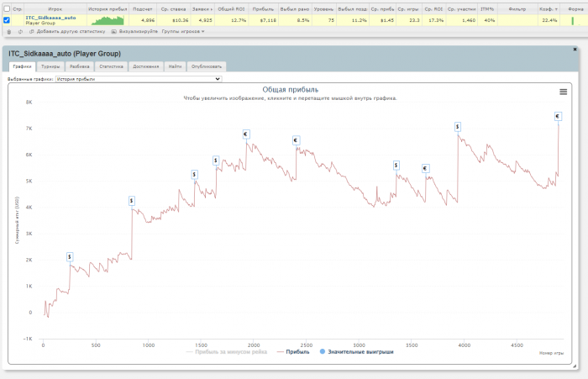This screenshot has width=588, height=379.
Task: Select the $ win marker near game 3350
Action: coord(396,165)
